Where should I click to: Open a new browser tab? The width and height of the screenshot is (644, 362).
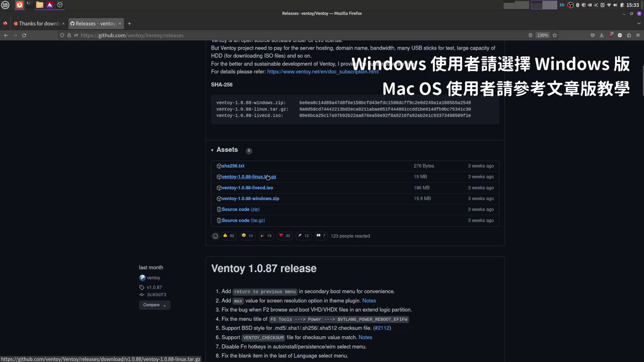click(x=129, y=23)
